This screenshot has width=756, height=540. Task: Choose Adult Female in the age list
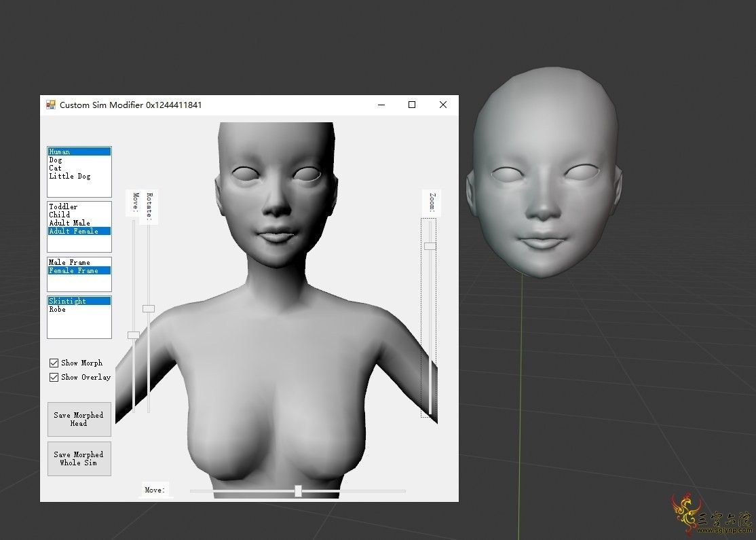(79, 231)
